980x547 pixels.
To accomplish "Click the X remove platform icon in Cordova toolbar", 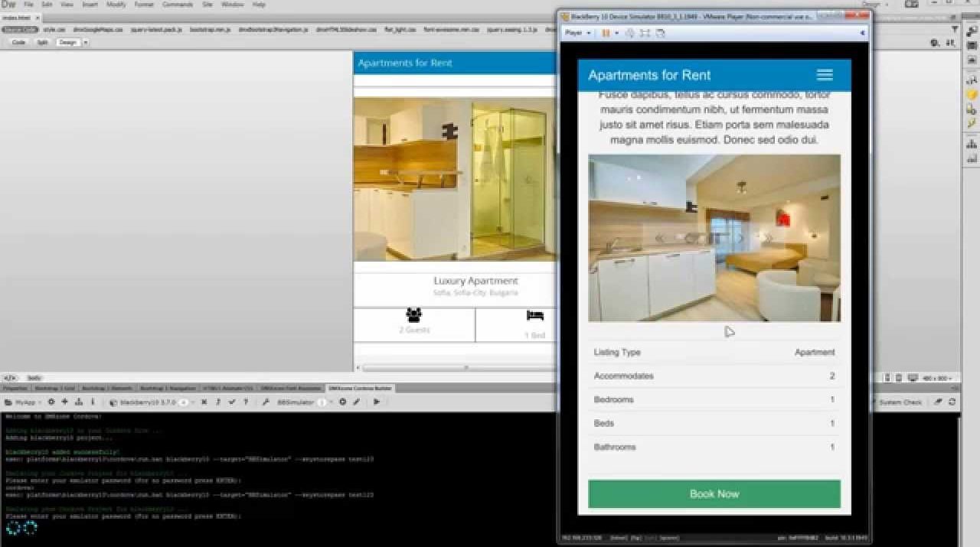I will pos(204,402).
